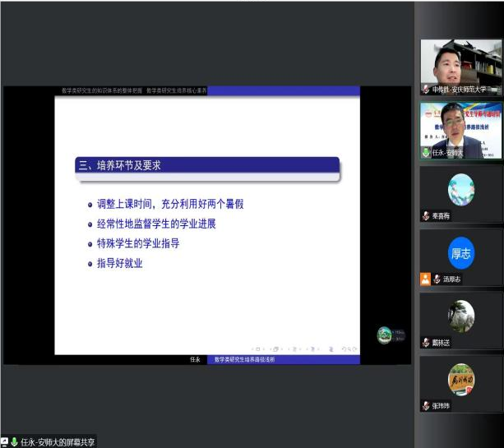Click 申传胜's muted microphone icon
The width and height of the screenshot is (504, 448).
pos(425,90)
